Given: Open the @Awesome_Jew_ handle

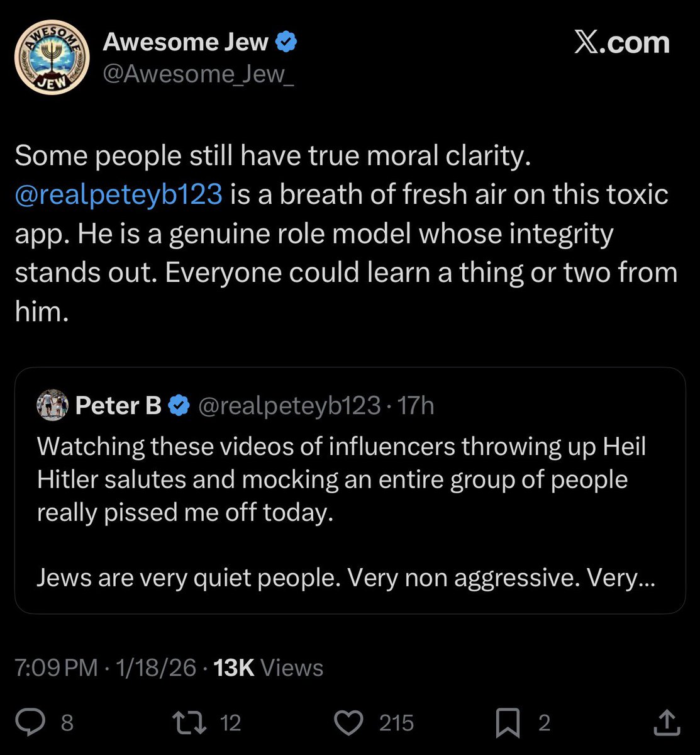Looking at the screenshot, I should [x=198, y=74].
